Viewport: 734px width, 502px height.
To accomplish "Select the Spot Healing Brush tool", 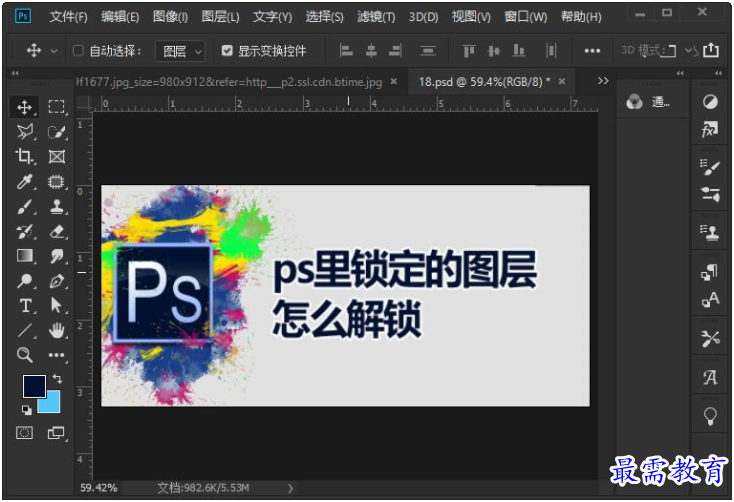I will tap(57, 181).
